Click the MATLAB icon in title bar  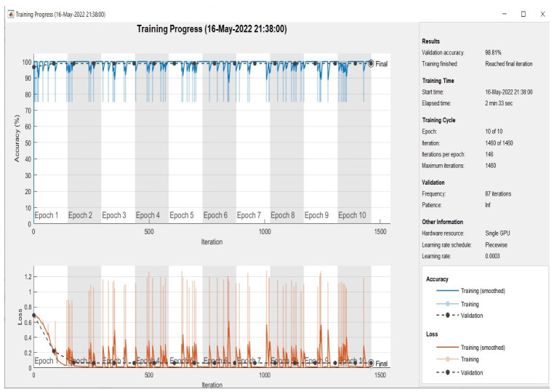pyautogui.click(x=11, y=14)
